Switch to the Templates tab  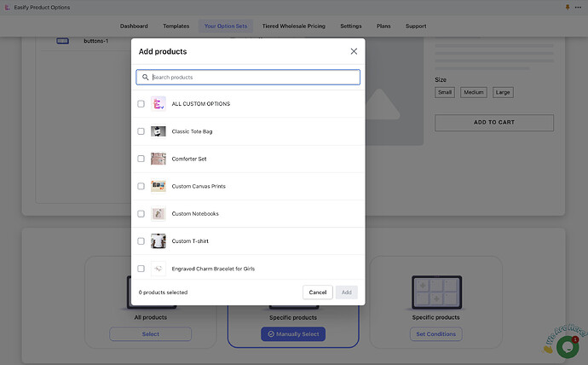pyautogui.click(x=176, y=26)
